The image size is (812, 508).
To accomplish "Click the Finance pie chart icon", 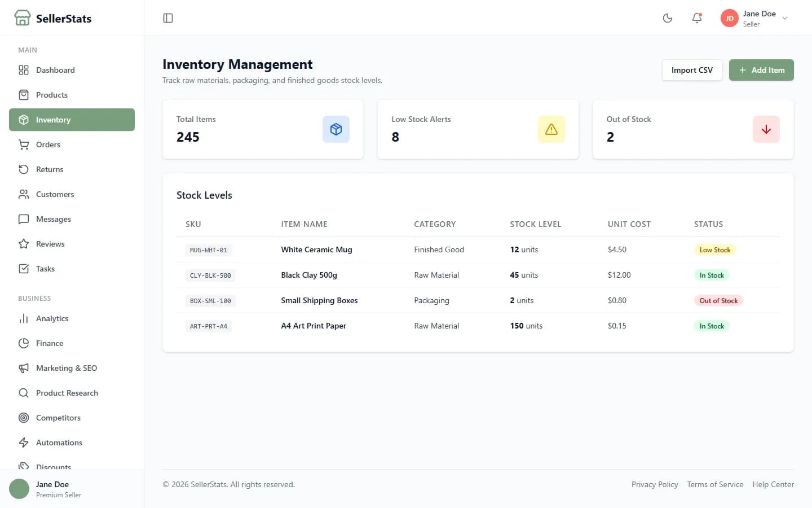I will pos(24,343).
